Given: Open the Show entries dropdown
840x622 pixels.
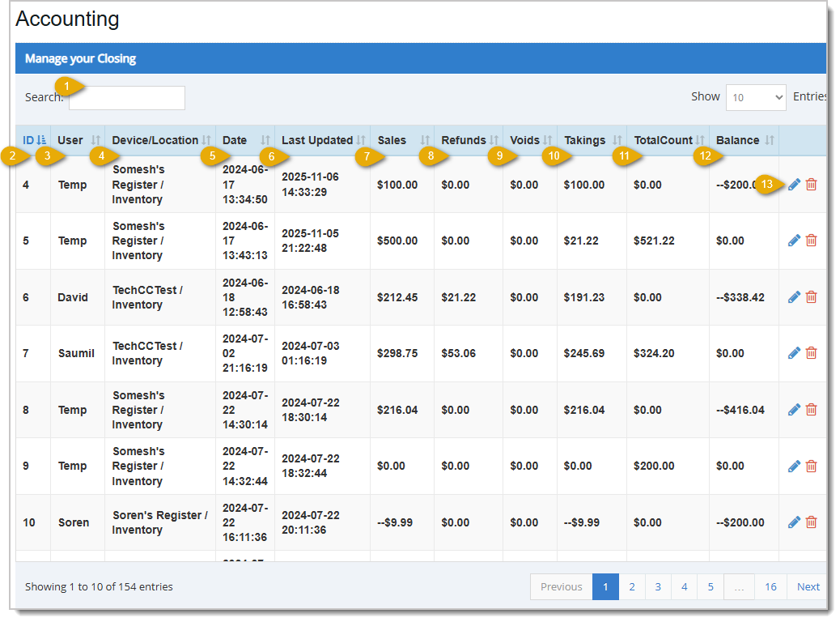Looking at the screenshot, I should tap(756, 96).
